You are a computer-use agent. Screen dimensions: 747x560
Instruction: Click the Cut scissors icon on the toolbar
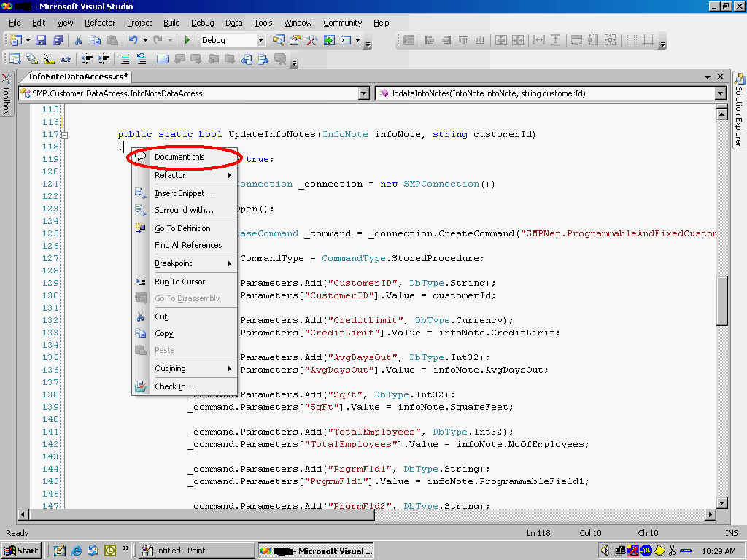click(x=79, y=40)
